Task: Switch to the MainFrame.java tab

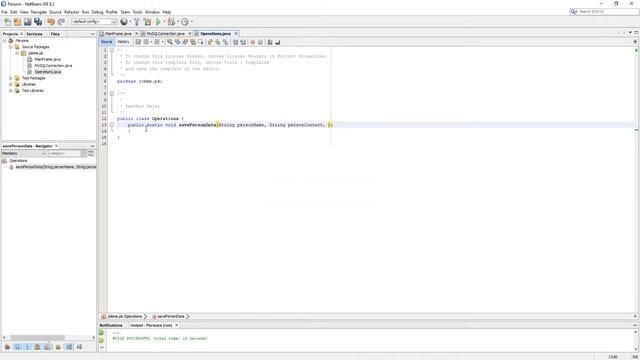Action: (x=118, y=33)
